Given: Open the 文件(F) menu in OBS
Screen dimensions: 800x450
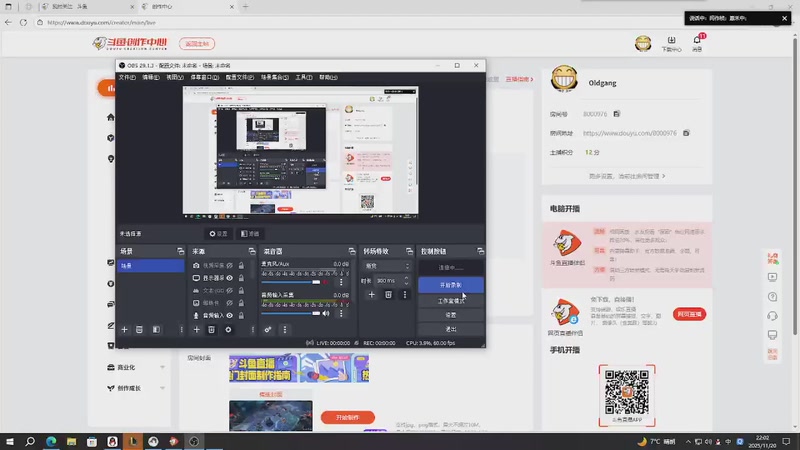Looking at the screenshot, I should coord(127,78).
